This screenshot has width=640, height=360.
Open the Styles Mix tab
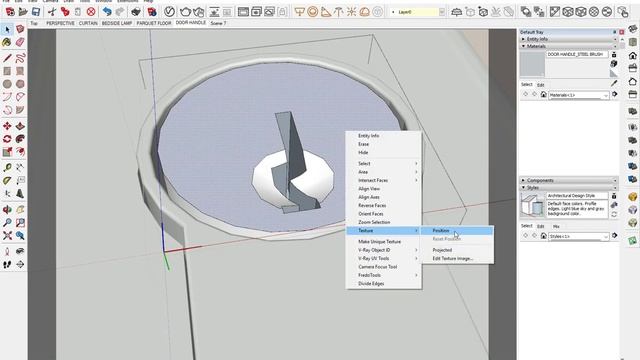point(556,226)
